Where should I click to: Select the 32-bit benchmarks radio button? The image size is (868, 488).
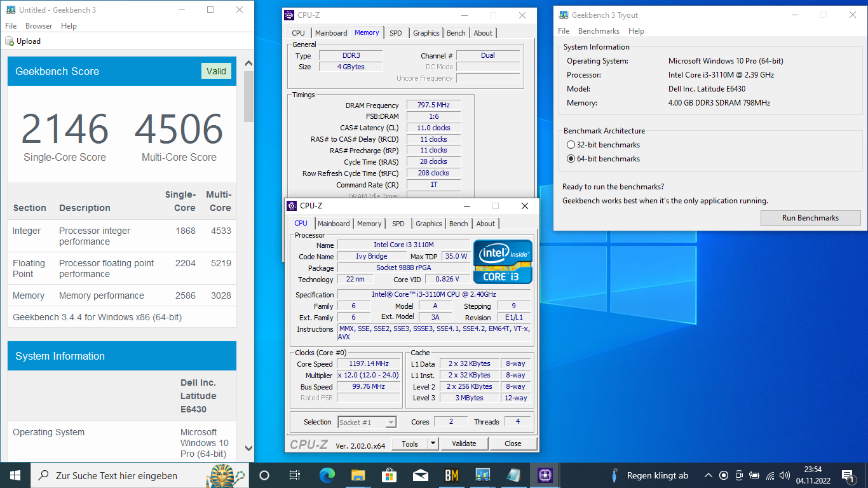tap(571, 145)
